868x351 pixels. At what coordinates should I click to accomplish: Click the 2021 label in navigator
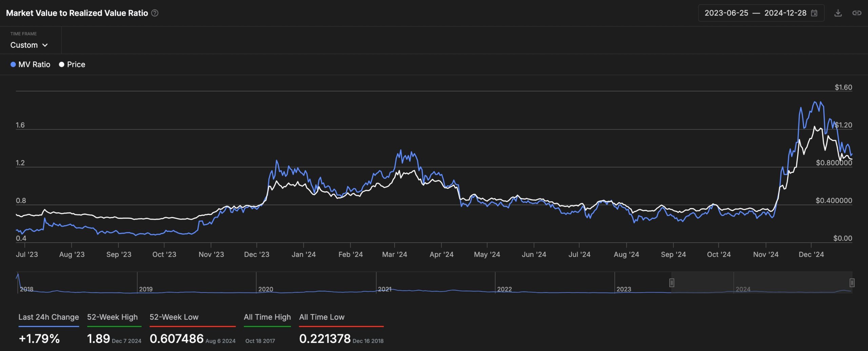coord(385,289)
